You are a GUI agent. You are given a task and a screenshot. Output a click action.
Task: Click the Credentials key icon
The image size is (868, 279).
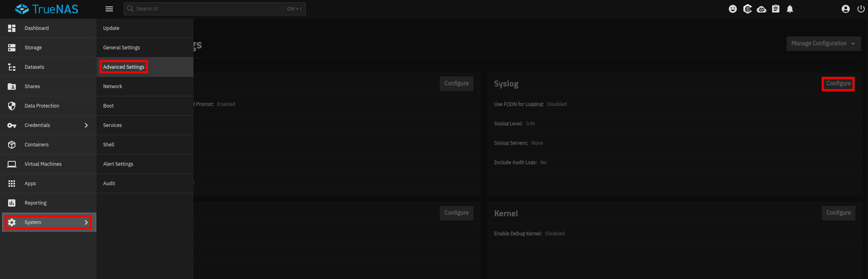click(x=12, y=125)
